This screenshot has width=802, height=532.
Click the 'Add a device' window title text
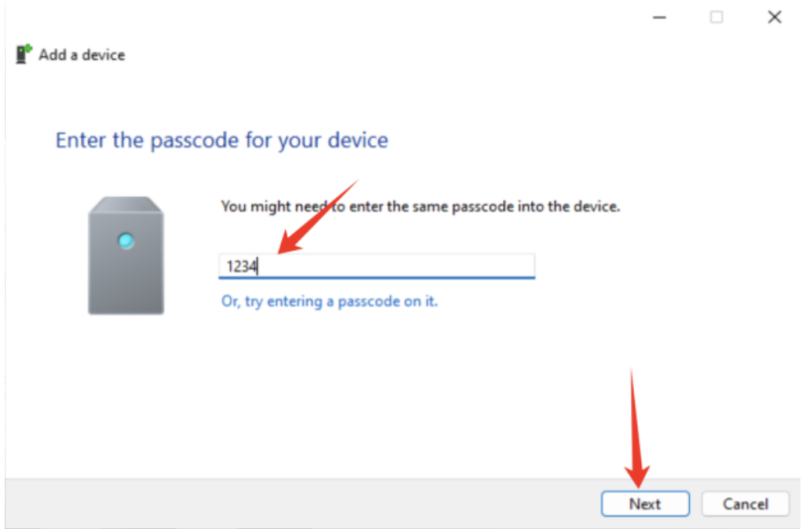[x=82, y=55]
